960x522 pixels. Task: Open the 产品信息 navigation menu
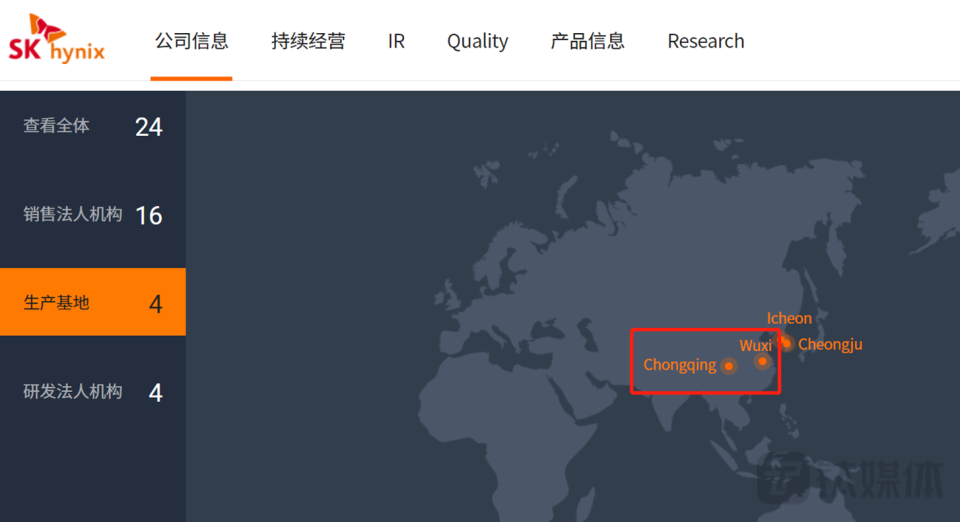click(x=587, y=41)
